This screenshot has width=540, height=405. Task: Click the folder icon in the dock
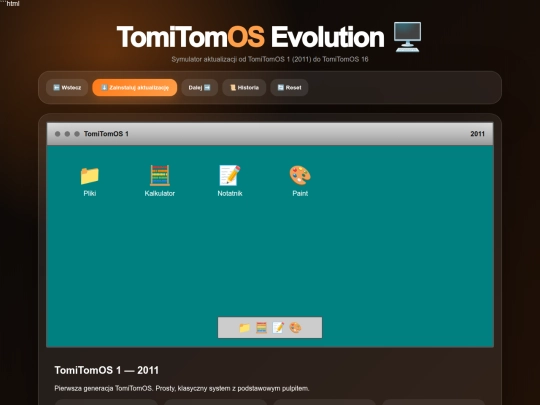(245, 328)
